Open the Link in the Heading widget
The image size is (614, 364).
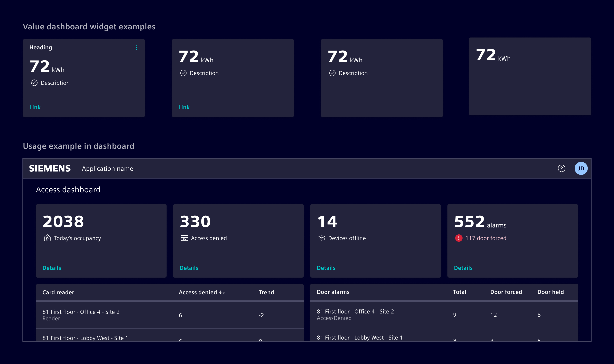click(x=35, y=107)
